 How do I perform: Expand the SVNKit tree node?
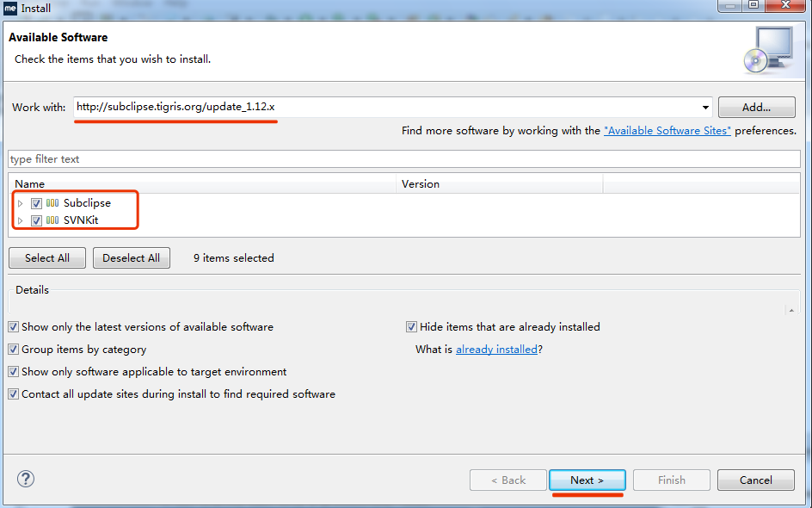pos(20,220)
